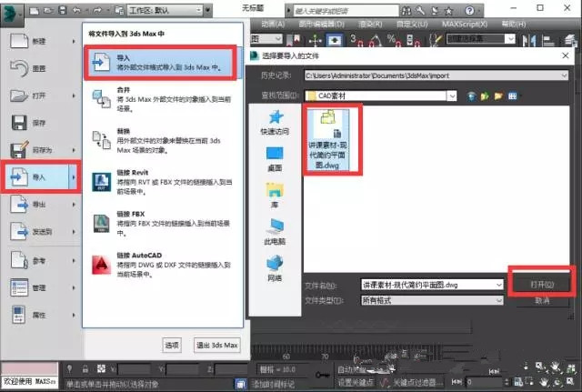Viewport: 582px width, 392px height.
Task: Expand the 导出 (Export) submenu arrow
Action: point(74,205)
